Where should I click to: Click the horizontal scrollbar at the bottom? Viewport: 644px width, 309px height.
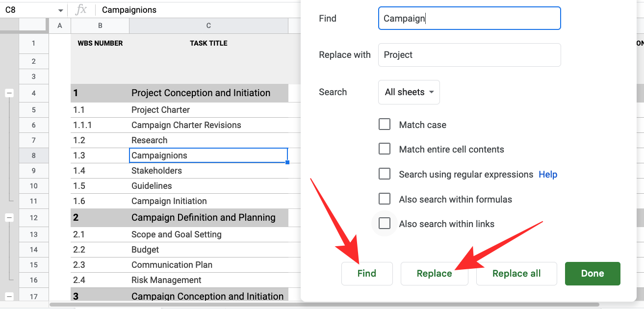click(324, 305)
